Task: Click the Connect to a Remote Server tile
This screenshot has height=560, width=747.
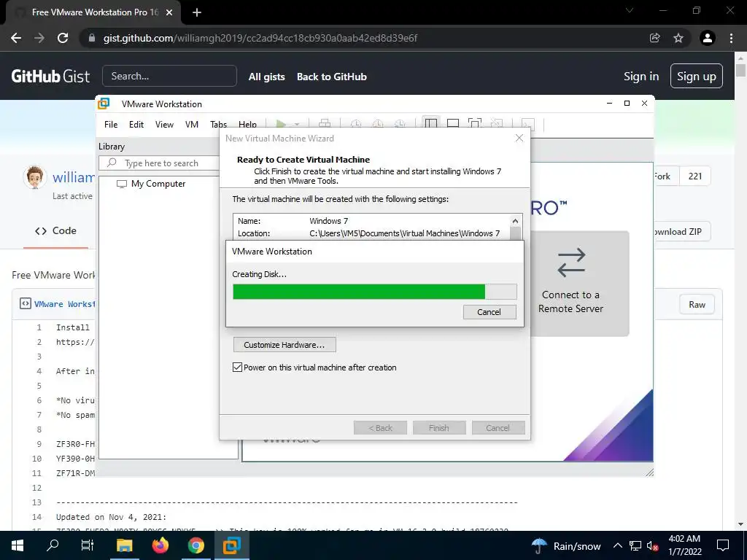Action: [580, 284]
